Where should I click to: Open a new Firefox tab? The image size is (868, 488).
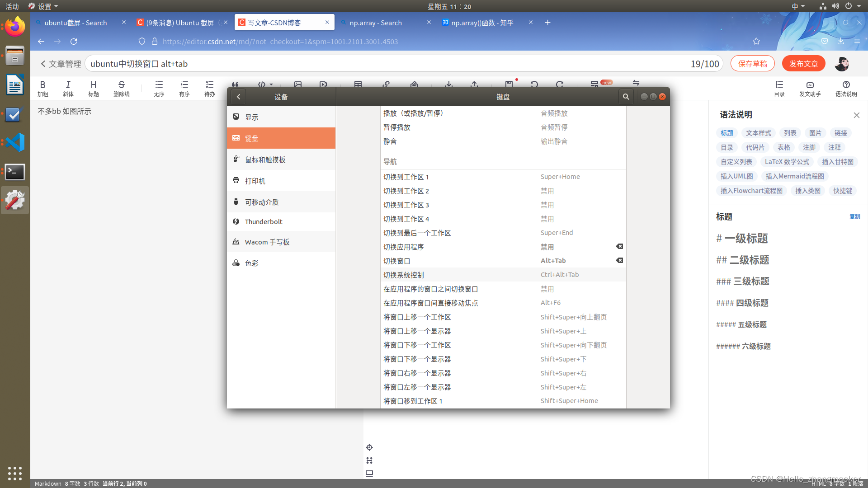click(547, 23)
